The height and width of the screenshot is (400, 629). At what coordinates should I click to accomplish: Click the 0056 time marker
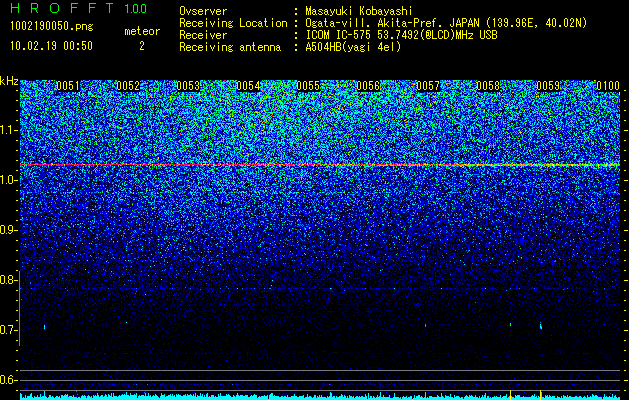tap(368, 86)
